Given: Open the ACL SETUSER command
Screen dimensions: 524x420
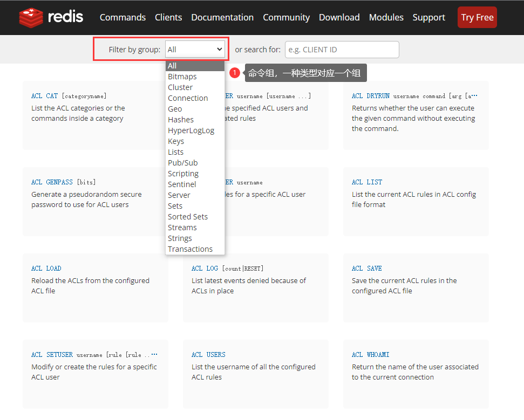Looking at the screenshot, I should [52, 355].
